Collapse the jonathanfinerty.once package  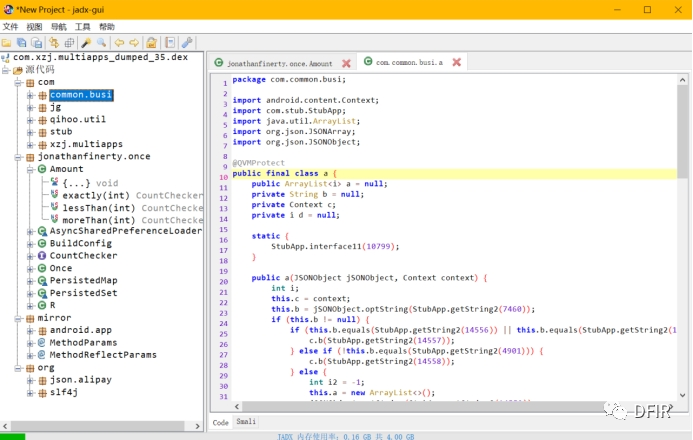(x=18, y=157)
